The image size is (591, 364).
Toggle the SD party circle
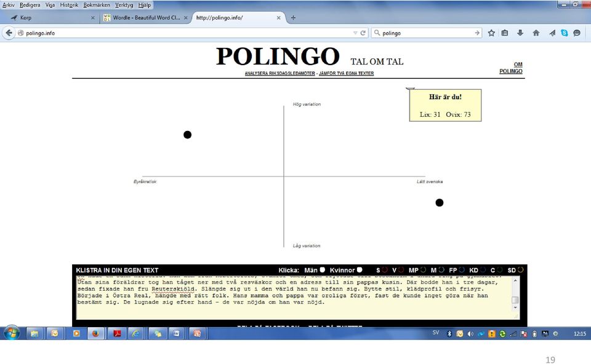521,270
